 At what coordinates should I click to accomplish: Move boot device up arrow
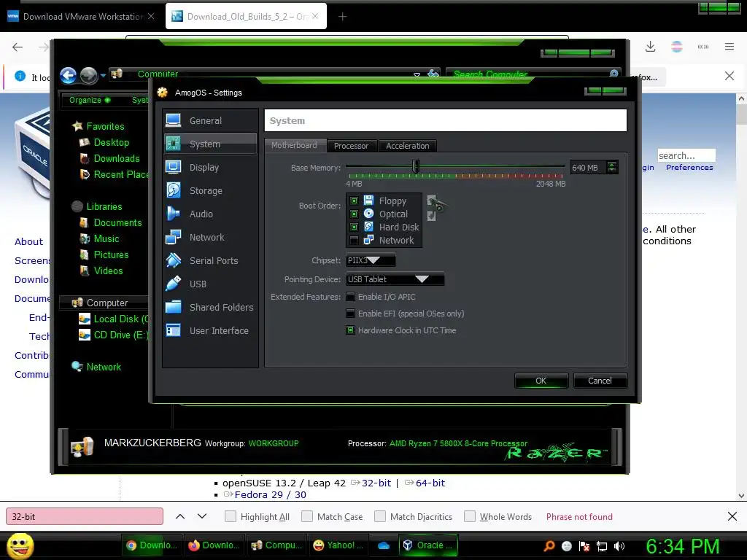[x=432, y=201]
